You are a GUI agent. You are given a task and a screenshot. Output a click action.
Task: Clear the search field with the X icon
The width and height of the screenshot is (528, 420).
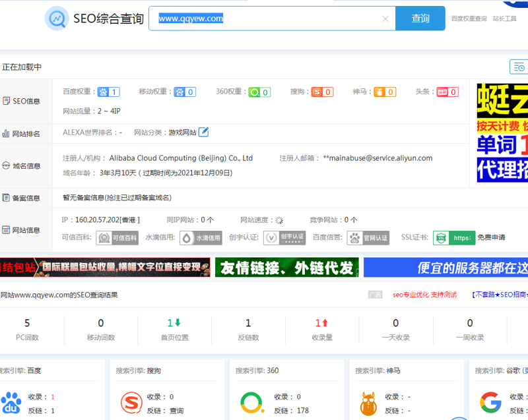tap(385, 18)
